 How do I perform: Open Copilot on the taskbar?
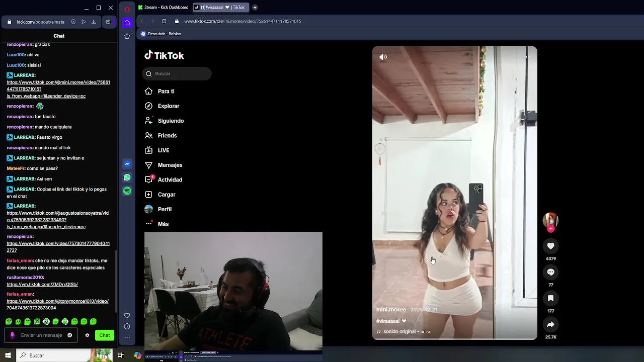138,355
